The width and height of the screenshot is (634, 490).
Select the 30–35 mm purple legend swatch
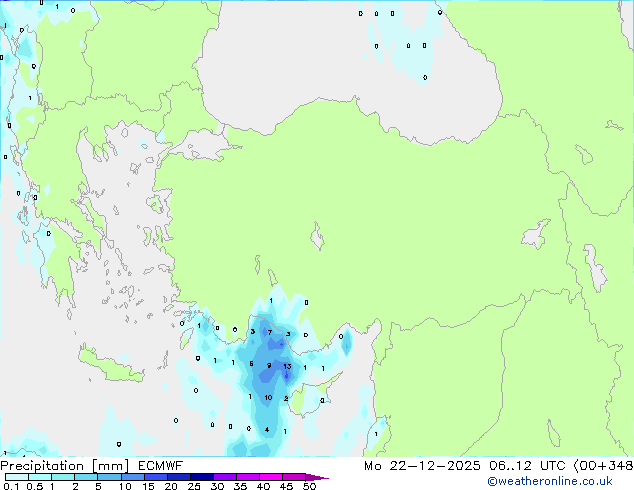tap(224, 477)
